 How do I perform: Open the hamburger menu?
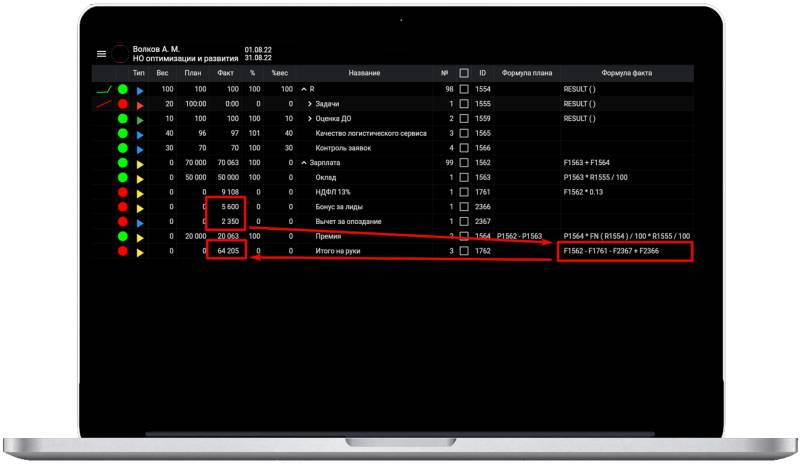click(101, 54)
